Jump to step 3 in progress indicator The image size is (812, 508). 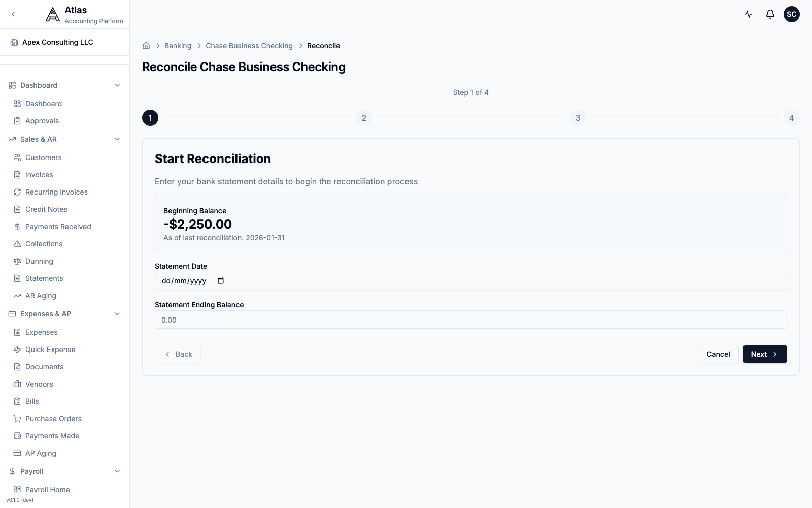[578, 118]
